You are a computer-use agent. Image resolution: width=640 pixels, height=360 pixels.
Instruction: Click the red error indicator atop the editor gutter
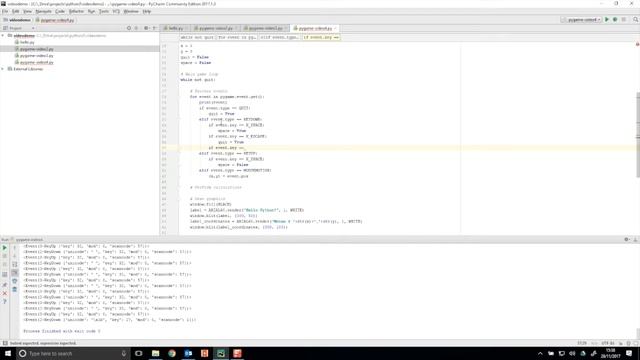tap(637, 44)
